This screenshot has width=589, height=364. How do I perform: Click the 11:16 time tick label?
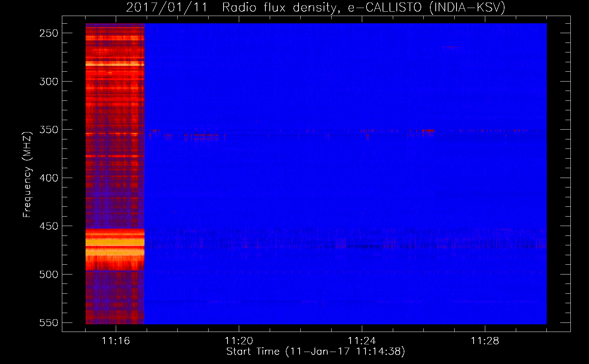coord(116,341)
